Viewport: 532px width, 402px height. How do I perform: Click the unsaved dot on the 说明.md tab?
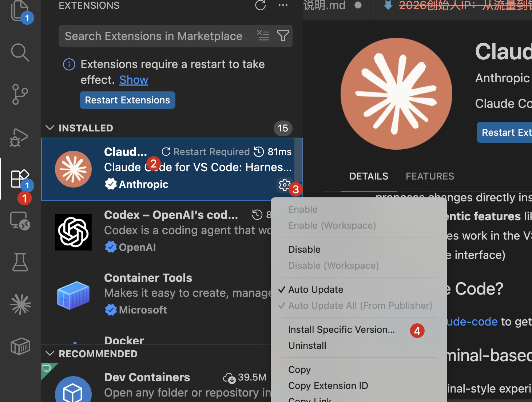358,5
